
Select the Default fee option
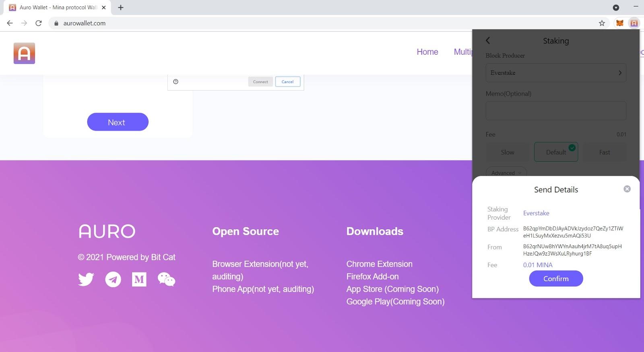pos(556,152)
